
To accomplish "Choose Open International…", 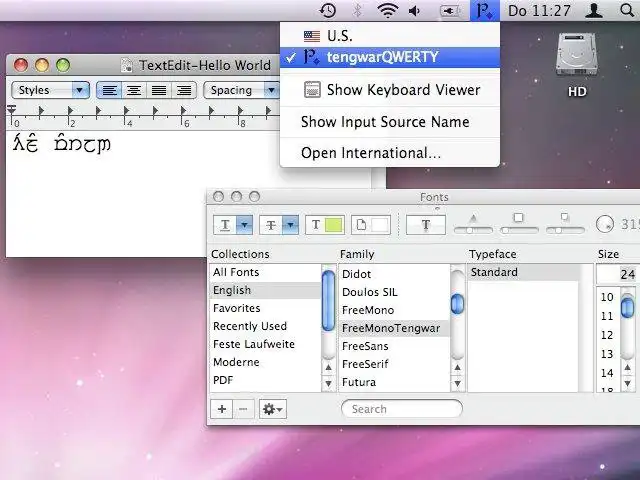I will (x=390, y=153).
